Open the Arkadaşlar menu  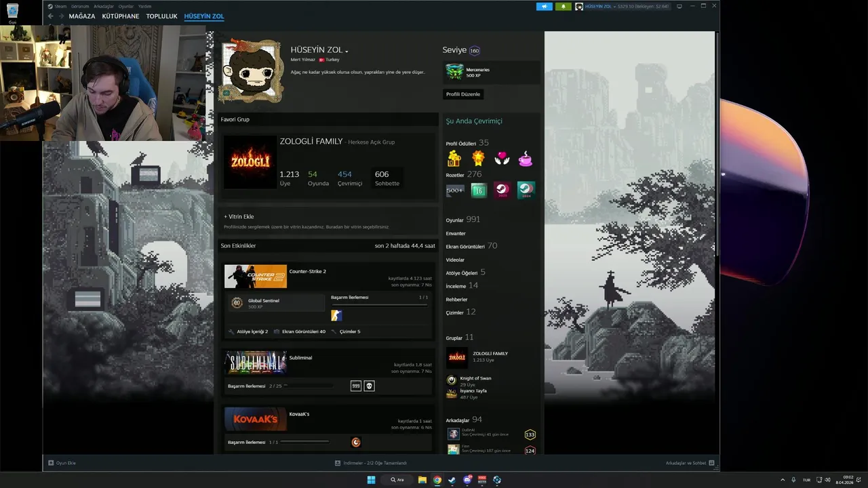pos(104,6)
